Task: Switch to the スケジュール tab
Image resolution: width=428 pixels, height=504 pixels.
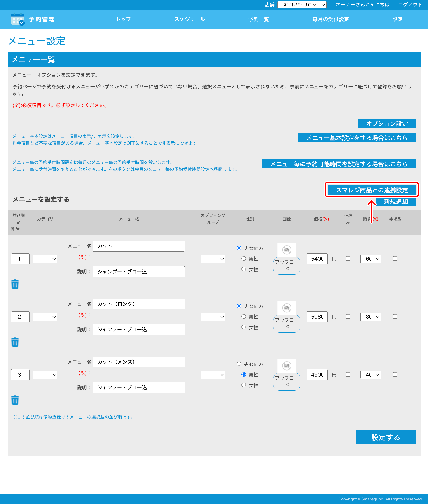Action: (x=190, y=19)
